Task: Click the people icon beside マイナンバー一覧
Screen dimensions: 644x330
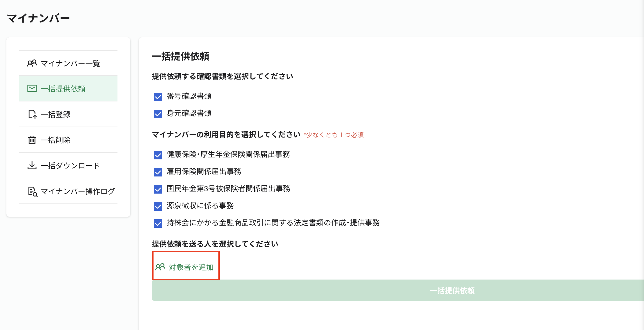Action: (x=32, y=63)
